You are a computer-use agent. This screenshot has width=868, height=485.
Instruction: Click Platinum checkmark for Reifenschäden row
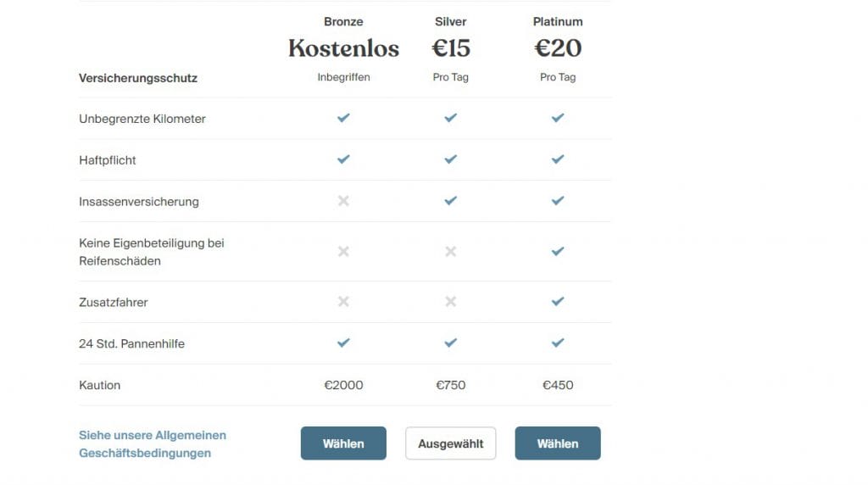click(x=558, y=251)
